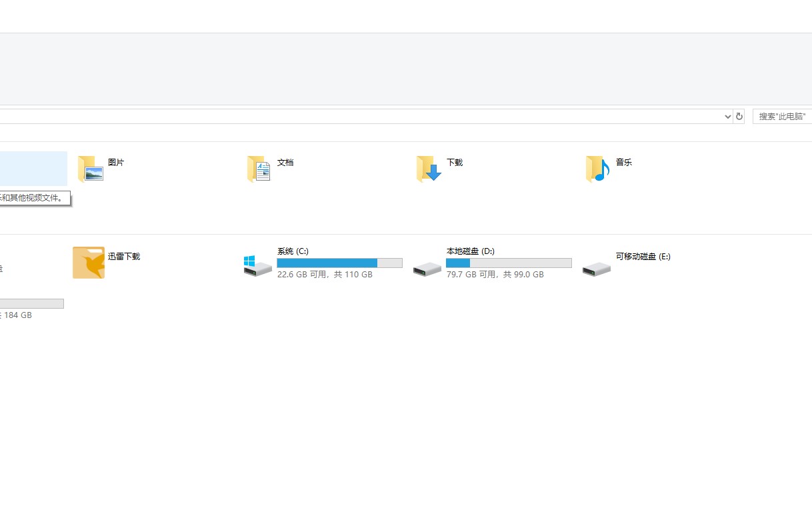Focus the 搜索"此电脑" search box
Image resolution: width=812 pixels, height=530 pixels.
point(782,116)
